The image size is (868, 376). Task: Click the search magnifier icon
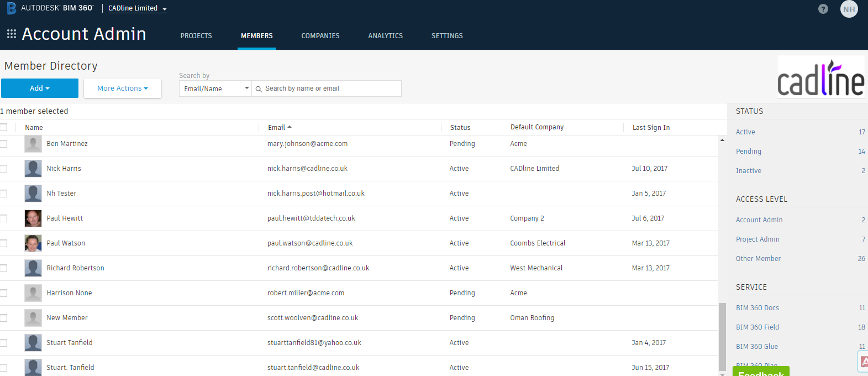tap(259, 89)
